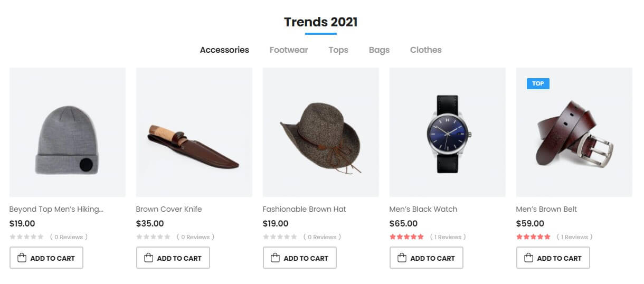Select the Clothes category tab
This screenshot has width=644, height=284.
click(425, 50)
